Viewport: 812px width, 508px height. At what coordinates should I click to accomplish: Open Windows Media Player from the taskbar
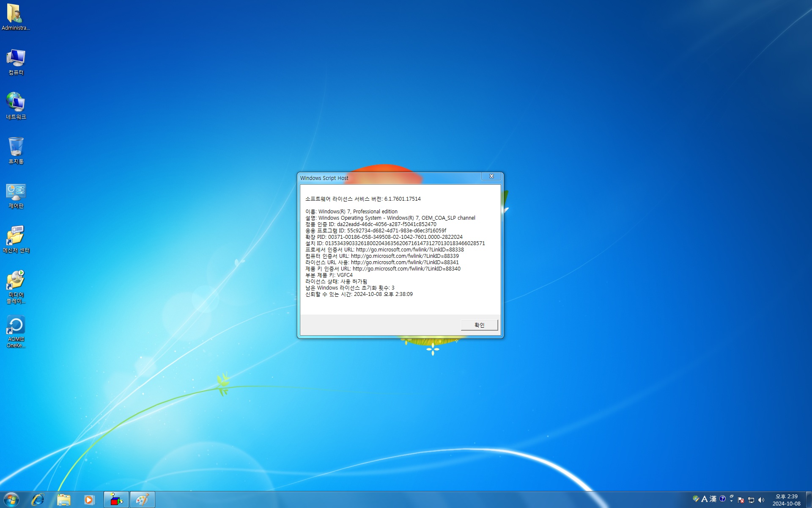pos(89,500)
